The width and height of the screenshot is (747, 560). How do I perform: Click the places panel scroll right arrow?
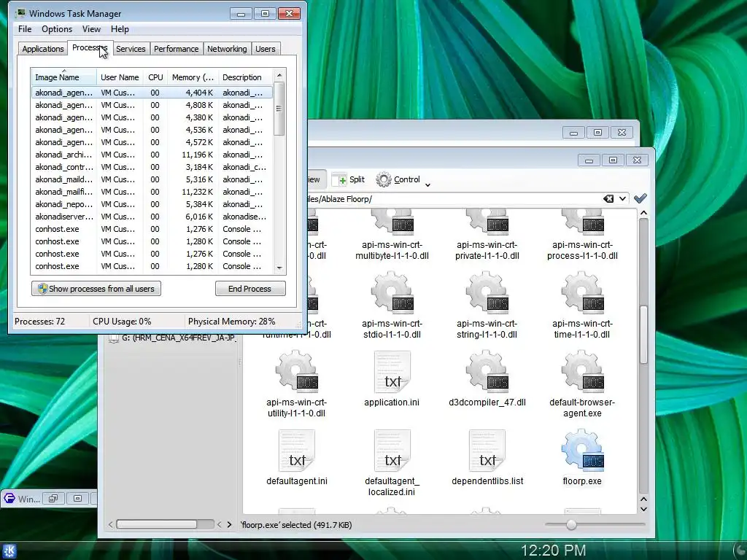[x=229, y=524]
